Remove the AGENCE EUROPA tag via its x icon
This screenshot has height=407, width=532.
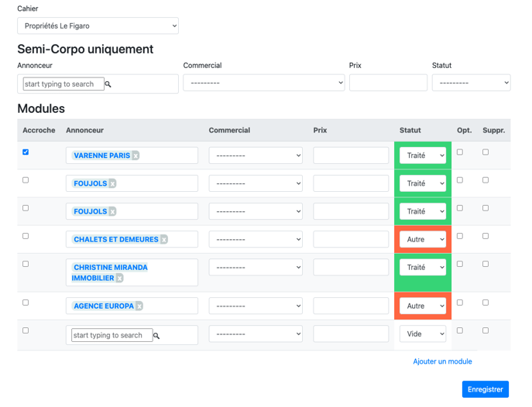[x=139, y=306]
